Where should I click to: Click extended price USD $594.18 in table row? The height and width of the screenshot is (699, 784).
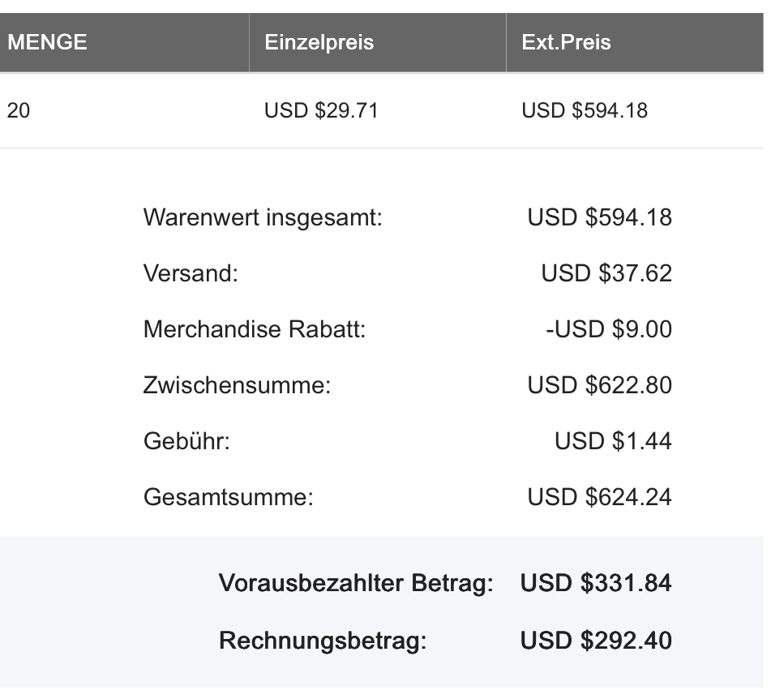click(585, 110)
